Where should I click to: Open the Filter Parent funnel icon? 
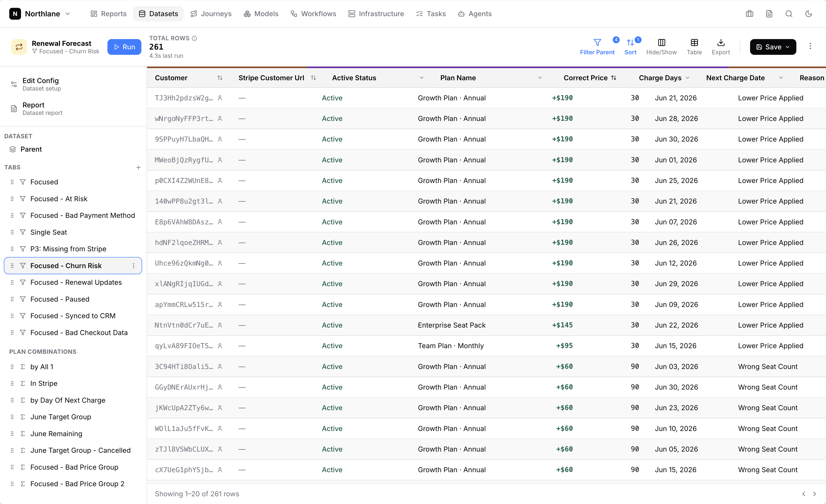pos(597,43)
